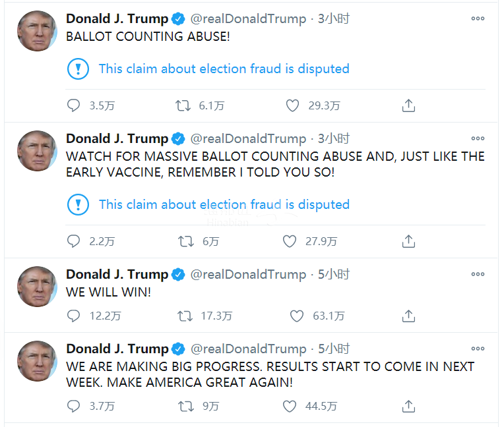Like the WATCH FOR MASSIVE tweet
The height and width of the screenshot is (427, 504).
(290, 241)
